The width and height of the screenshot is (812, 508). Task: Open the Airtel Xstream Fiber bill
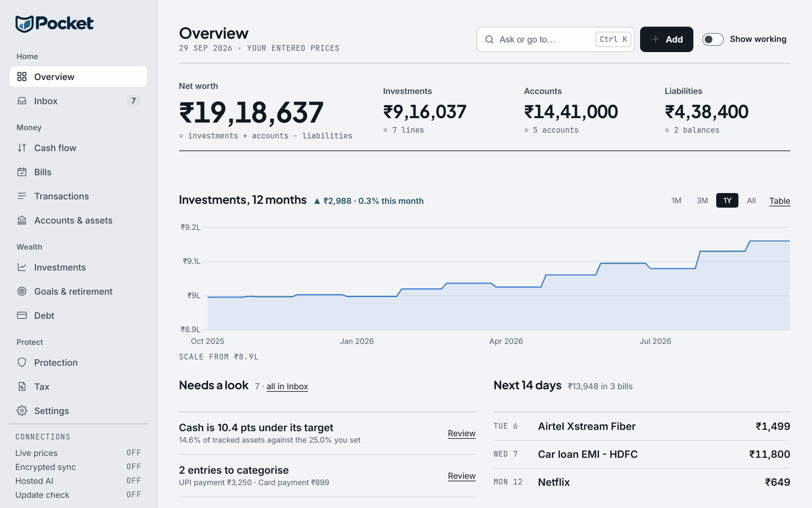[642, 427]
